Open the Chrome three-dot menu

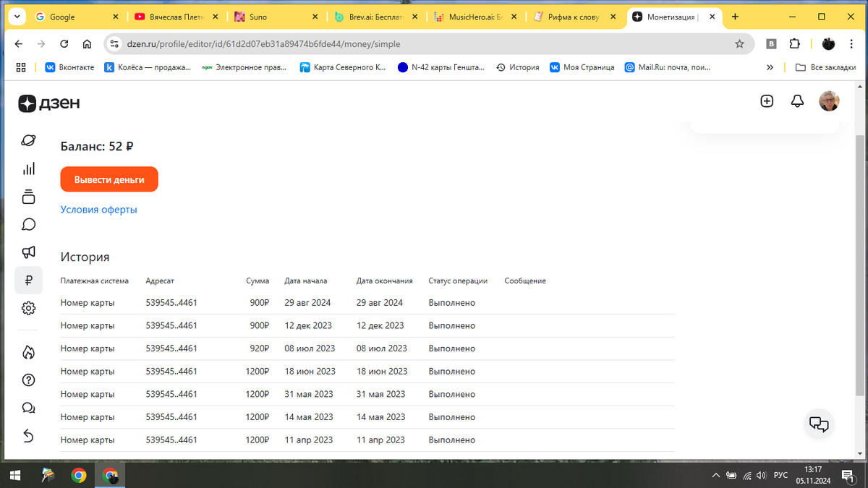coord(852,44)
